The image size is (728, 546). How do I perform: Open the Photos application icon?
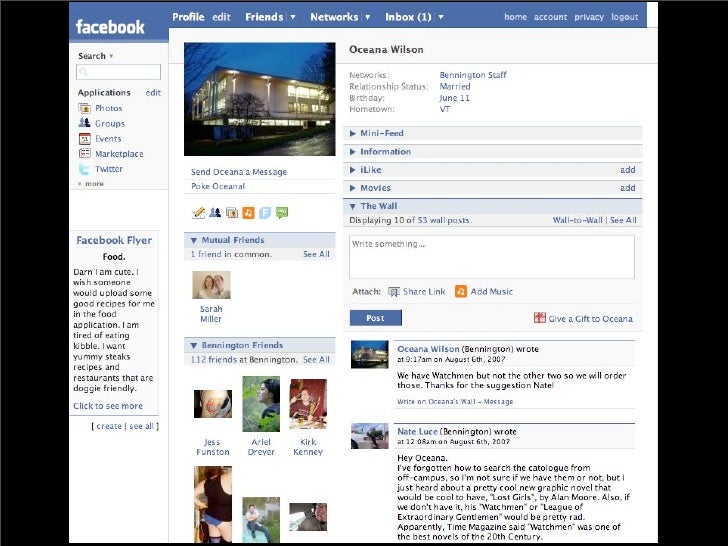pyautogui.click(x=84, y=108)
